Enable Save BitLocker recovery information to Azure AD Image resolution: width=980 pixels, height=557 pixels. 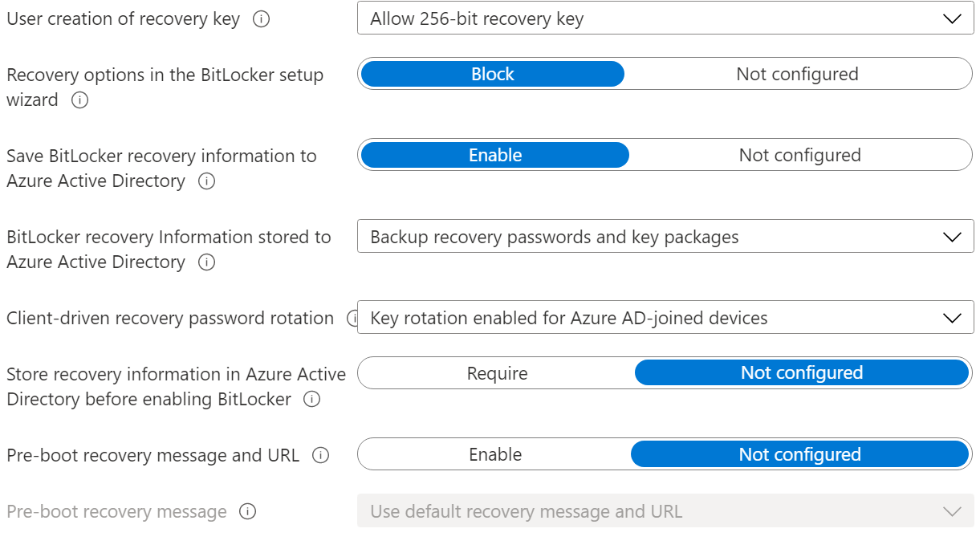point(494,156)
